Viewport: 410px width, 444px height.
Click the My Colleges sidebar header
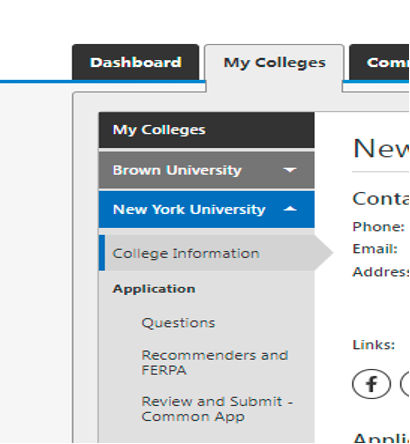click(207, 130)
